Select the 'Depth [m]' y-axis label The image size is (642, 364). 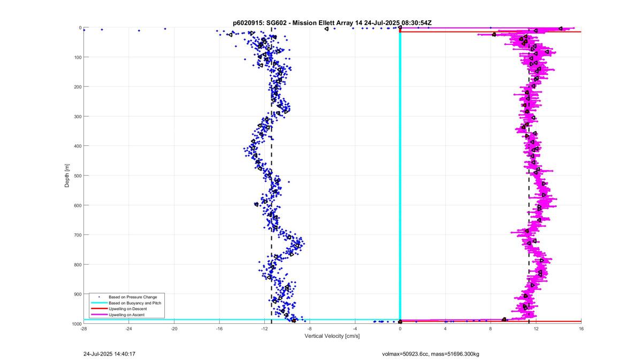(x=67, y=175)
